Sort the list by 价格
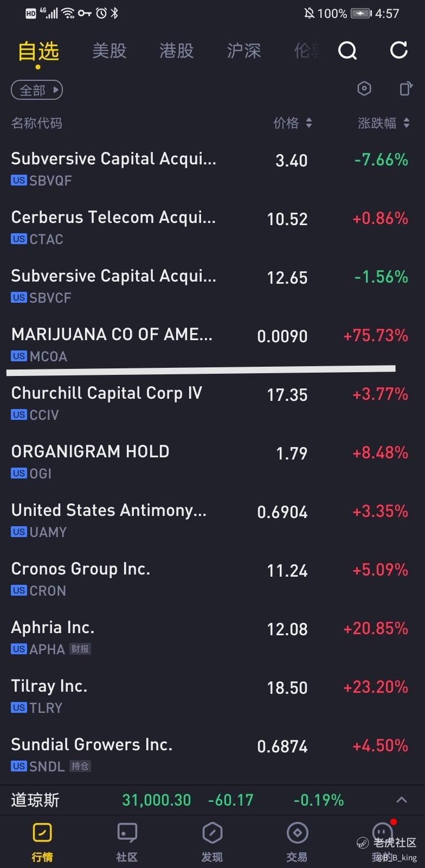This screenshot has height=868, width=425. [x=293, y=123]
